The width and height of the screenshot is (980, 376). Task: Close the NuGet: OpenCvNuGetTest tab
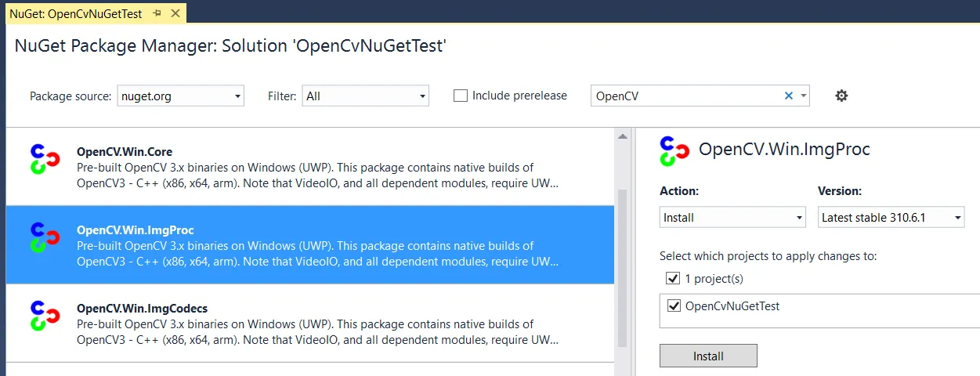(x=175, y=13)
